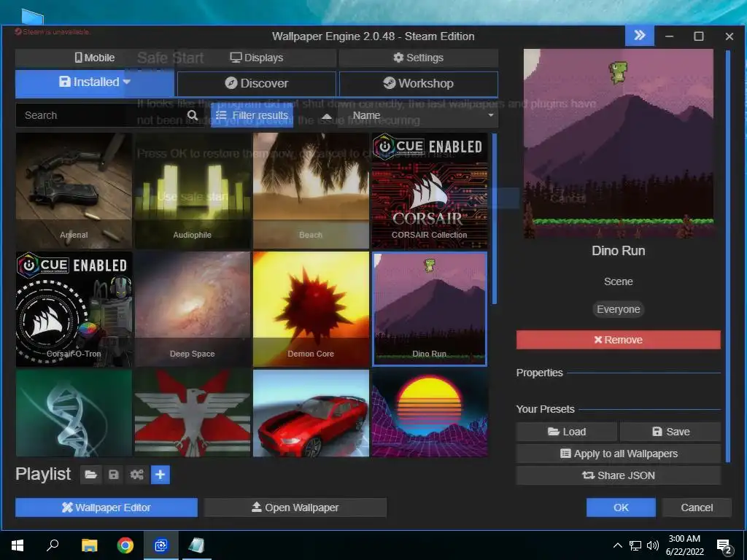
Task: Select the retro sunset wallpaper thumbnail
Action: click(x=430, y=413)
